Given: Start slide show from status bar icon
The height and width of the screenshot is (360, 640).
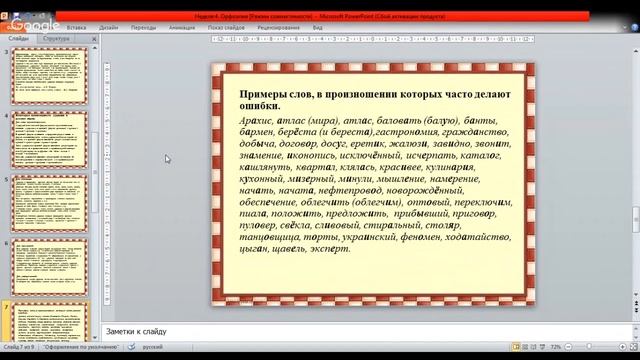Looking at the screenshot, I should click(542, 347).
